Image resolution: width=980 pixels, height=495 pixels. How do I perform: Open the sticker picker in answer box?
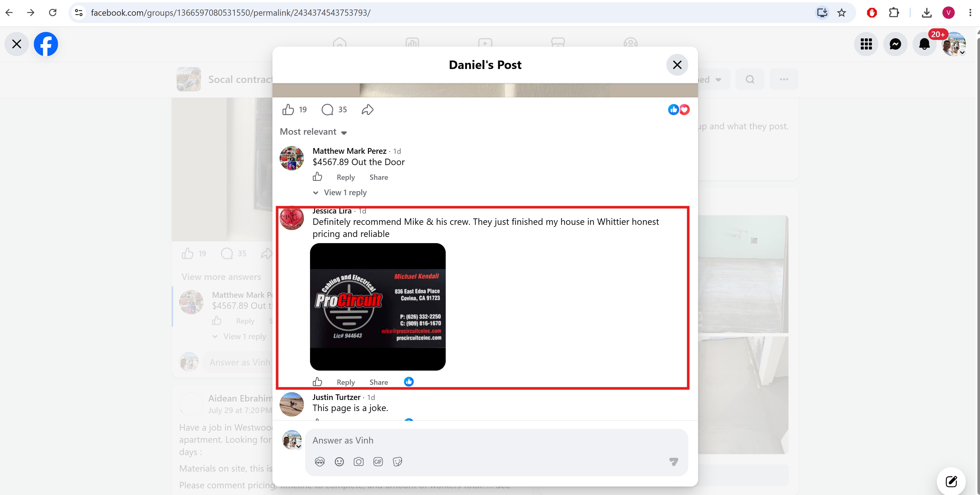(398, 462)
